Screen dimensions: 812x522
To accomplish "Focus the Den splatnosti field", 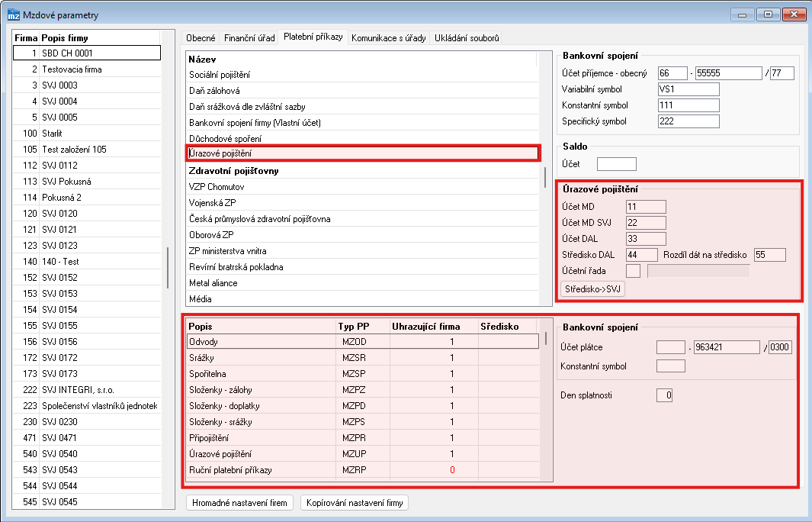I will [x=664, y=395].
